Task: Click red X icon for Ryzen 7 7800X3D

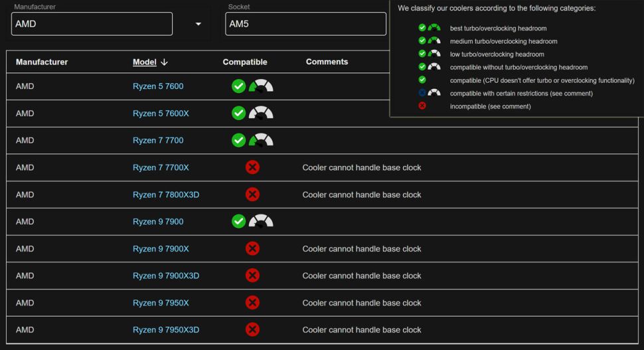Action: click(x=252, y=195)
